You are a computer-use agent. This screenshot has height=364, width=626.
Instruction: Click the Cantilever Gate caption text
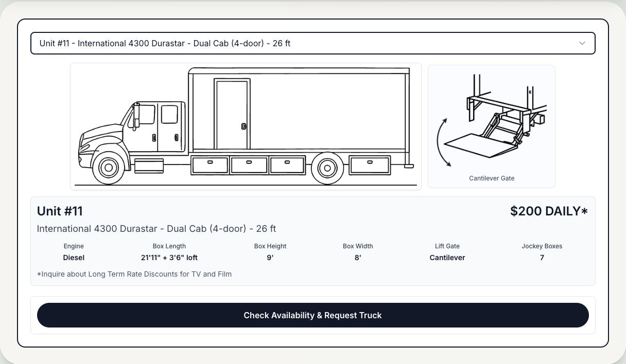point(492,178)
